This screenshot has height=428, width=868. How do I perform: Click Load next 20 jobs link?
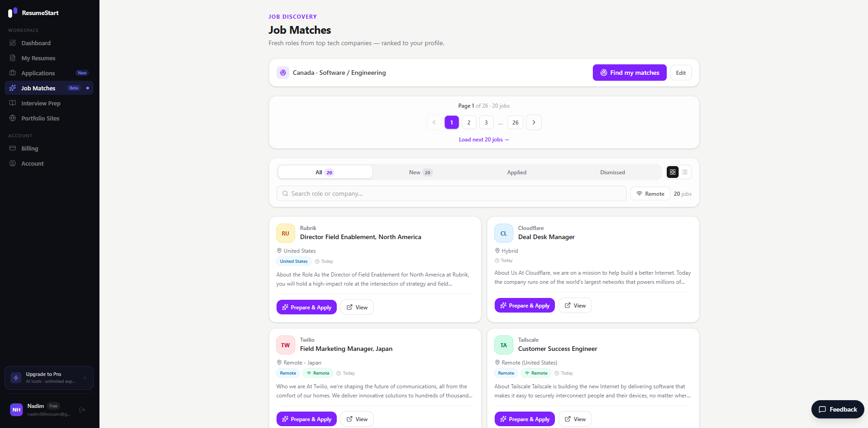click(484, 140)
